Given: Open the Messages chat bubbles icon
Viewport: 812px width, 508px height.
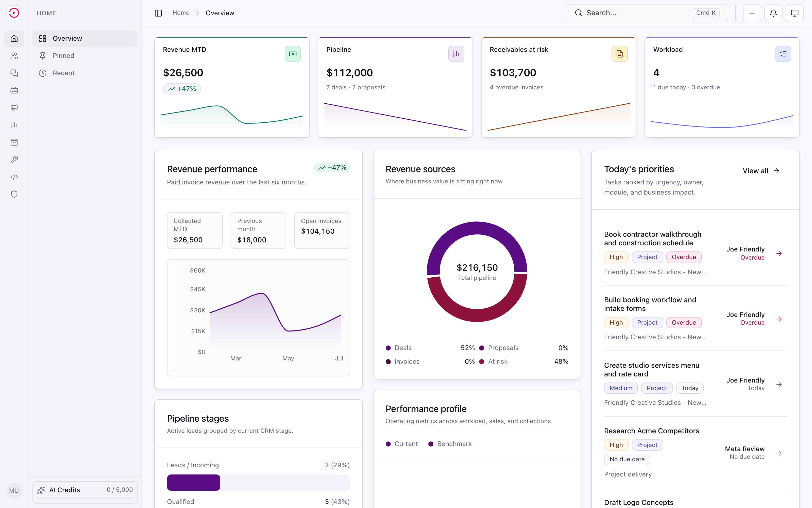Looking at the screenshot, I should tap(14, 73).
